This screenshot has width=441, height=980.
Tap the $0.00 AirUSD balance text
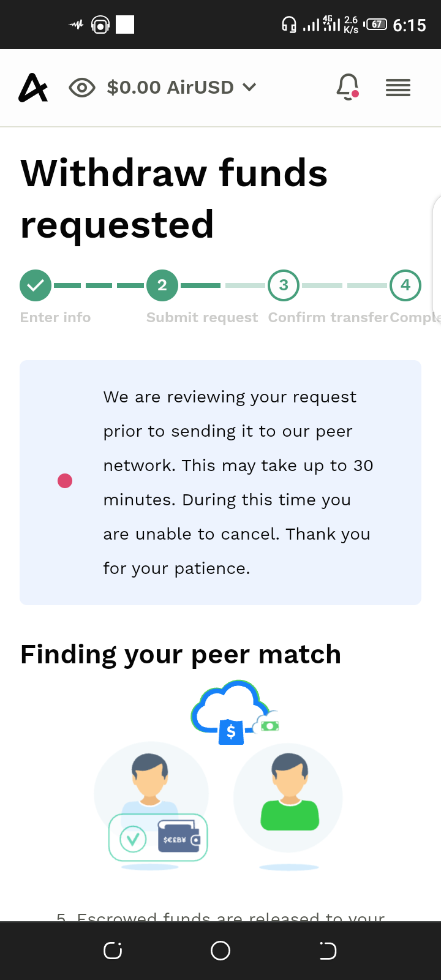tap(170, 88)
